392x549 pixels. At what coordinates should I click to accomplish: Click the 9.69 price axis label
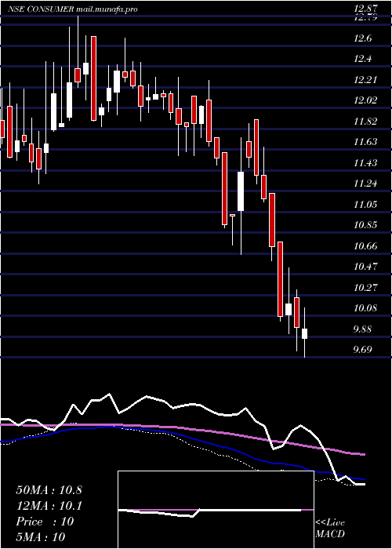tap(363, 350)
